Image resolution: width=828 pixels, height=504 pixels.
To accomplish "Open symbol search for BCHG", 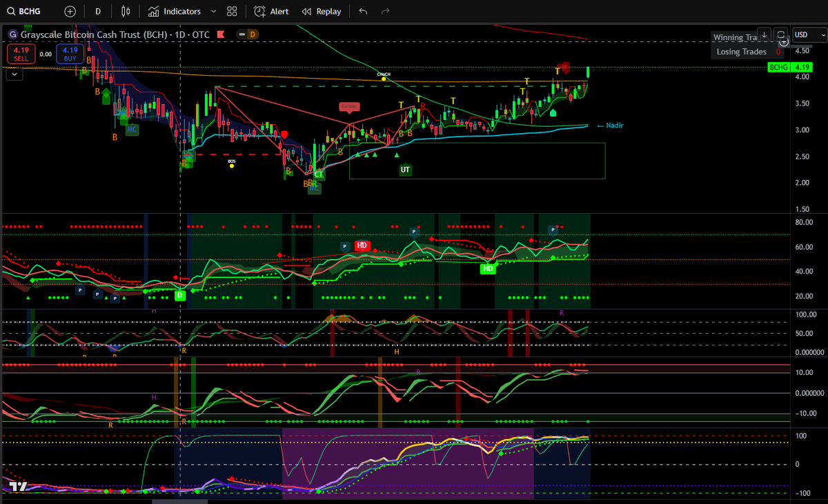I will tap(24, 11).
